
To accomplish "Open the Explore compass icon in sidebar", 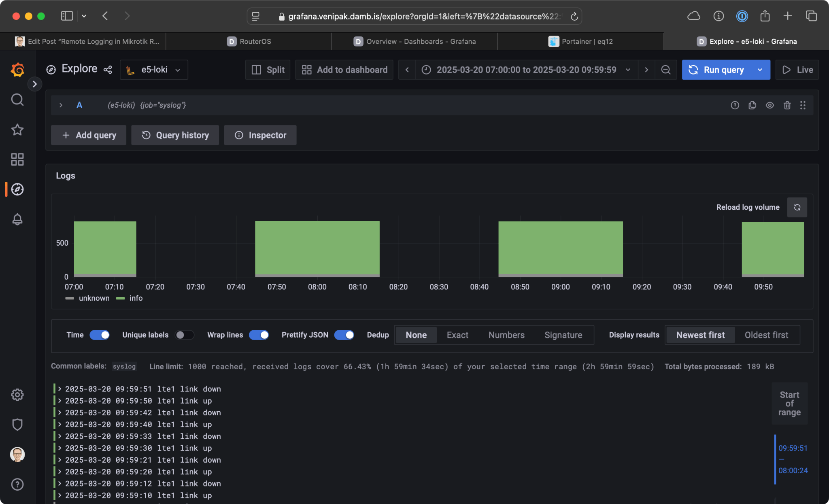I will click(17, 189).
